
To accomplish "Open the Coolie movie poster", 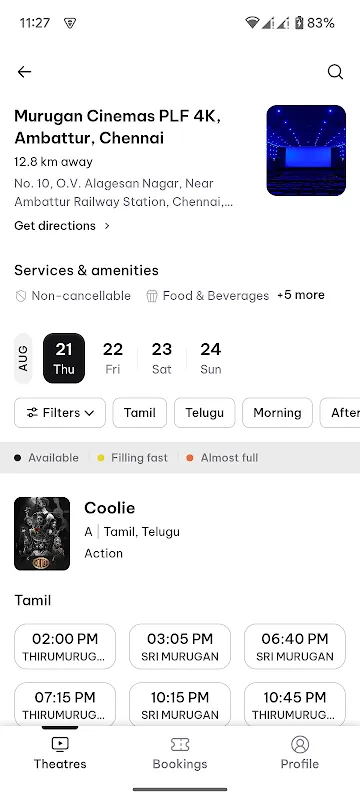I will (x=42, y=534).
